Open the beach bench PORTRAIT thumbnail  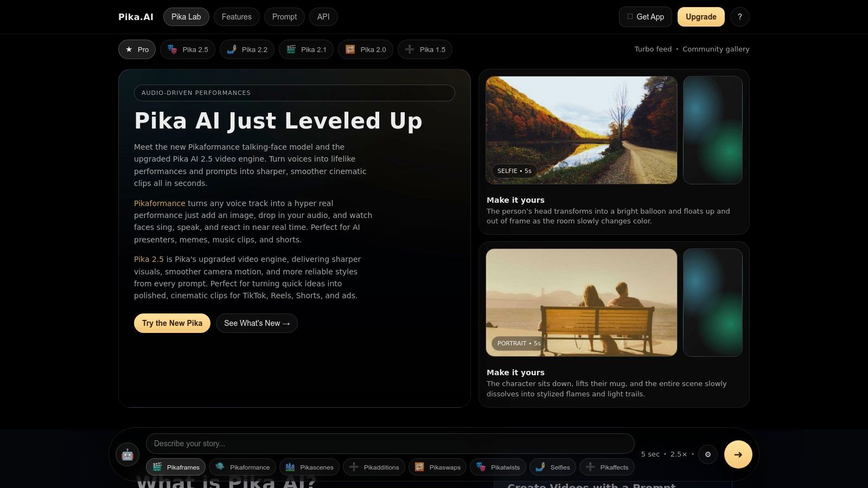582,303
